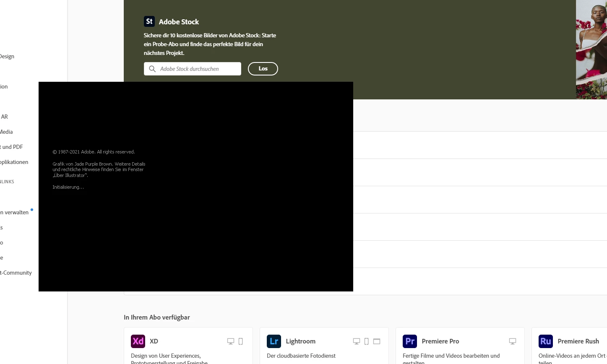Click the blue notification dot beside 'verwalten'
This screenshot has height=364, width=607.
click(32, 209)
